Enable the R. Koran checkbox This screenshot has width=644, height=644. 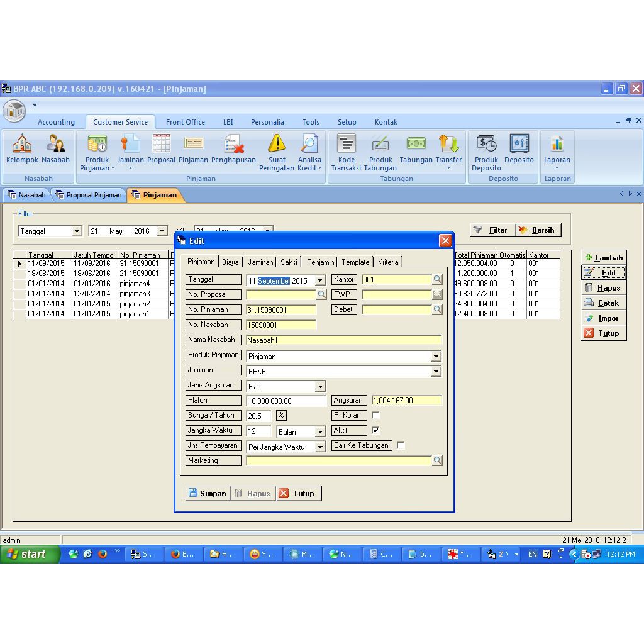[x=375, y=416]
